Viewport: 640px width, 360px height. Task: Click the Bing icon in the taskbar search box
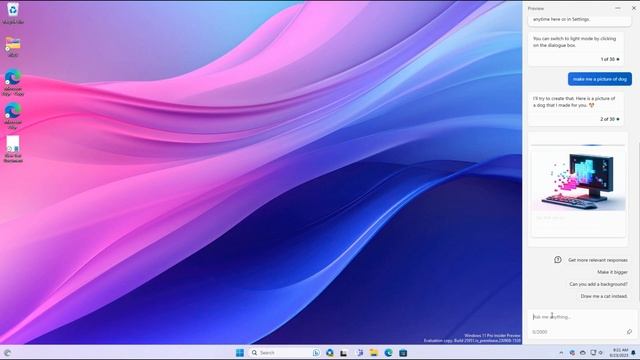[316, 353]
